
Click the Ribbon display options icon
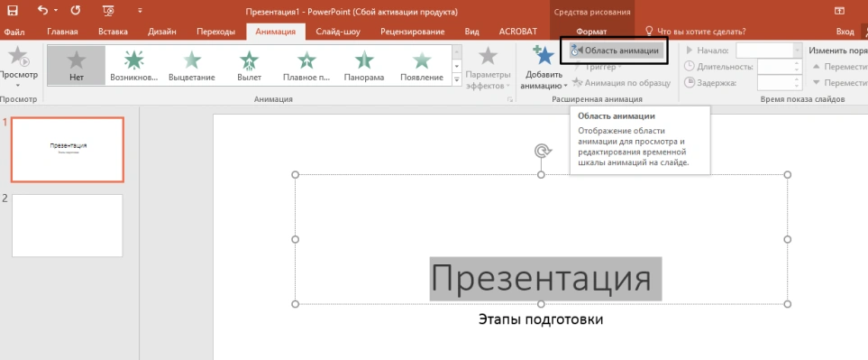(839, 10)
